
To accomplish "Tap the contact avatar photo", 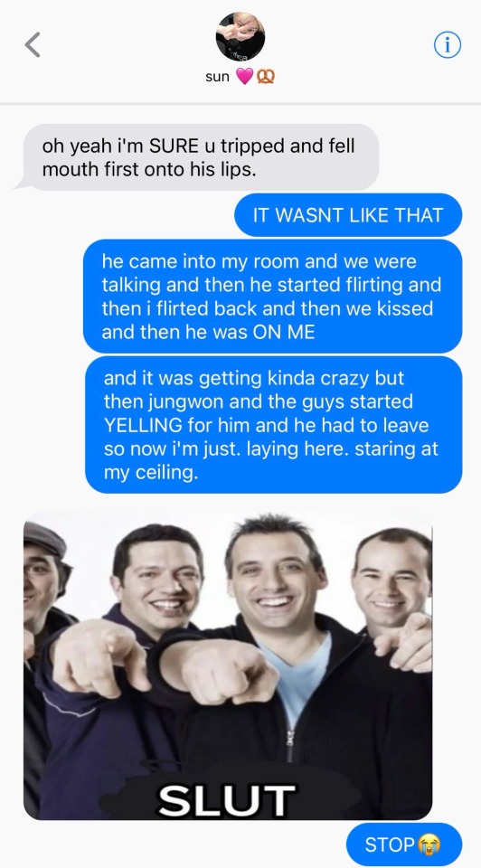I will click(x=240, y=36).
